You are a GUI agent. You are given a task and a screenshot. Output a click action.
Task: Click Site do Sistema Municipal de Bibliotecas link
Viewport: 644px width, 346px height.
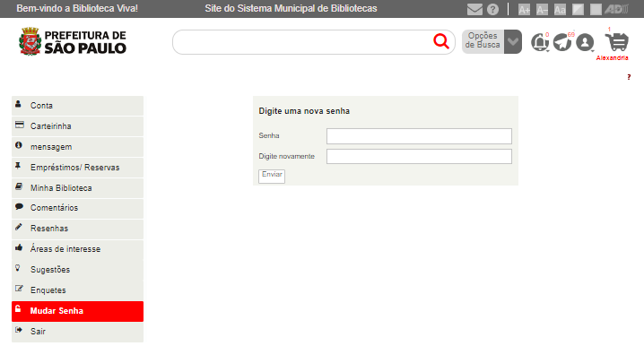point(291,9)
